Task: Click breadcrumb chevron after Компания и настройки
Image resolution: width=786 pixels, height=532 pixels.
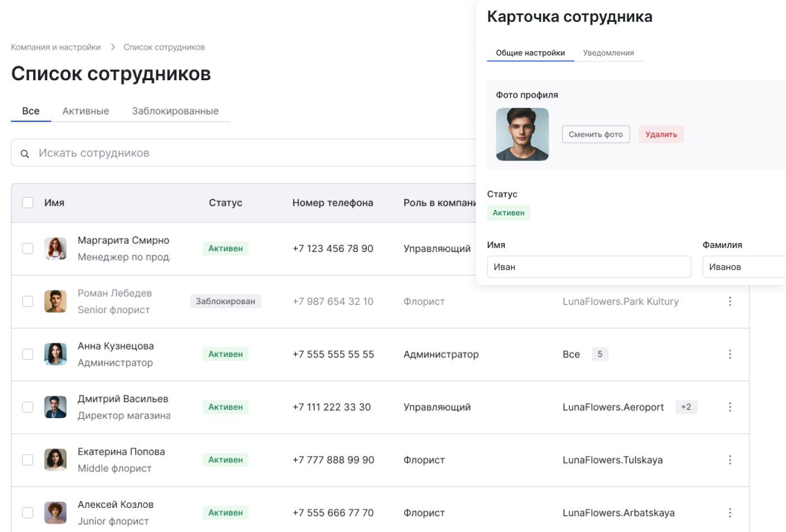Action: tap(112, 47)
